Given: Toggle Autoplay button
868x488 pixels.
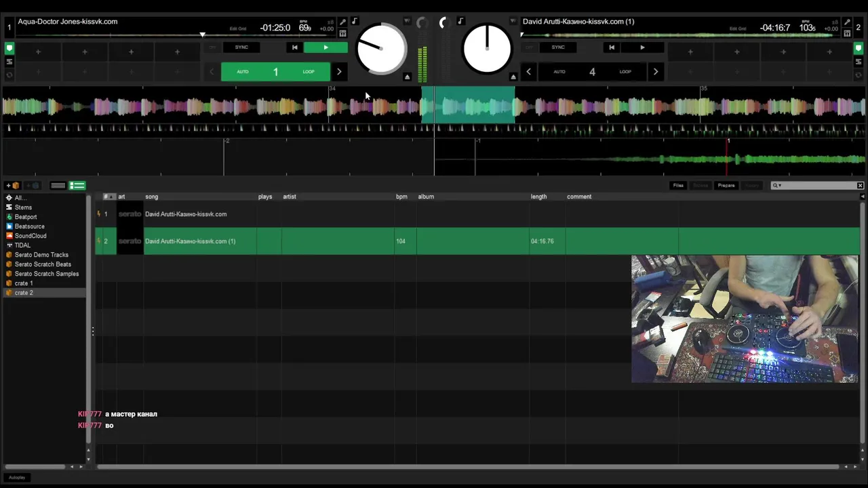Looking at the screenshot, I should point(17,477).
